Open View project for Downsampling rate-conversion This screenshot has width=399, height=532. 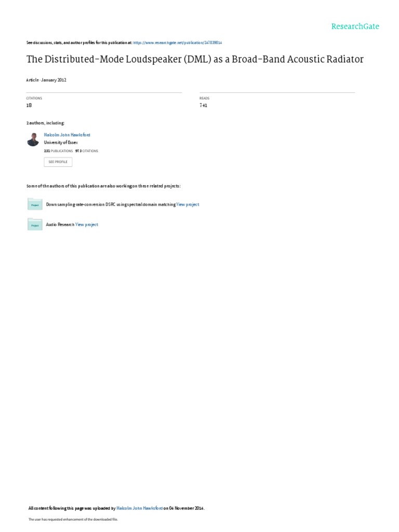[188, 205]
